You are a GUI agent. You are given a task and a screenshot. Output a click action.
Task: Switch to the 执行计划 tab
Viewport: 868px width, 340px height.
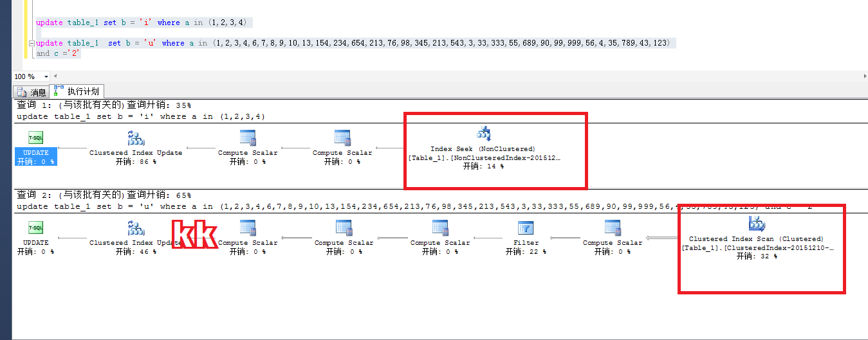tap(77, 91)
